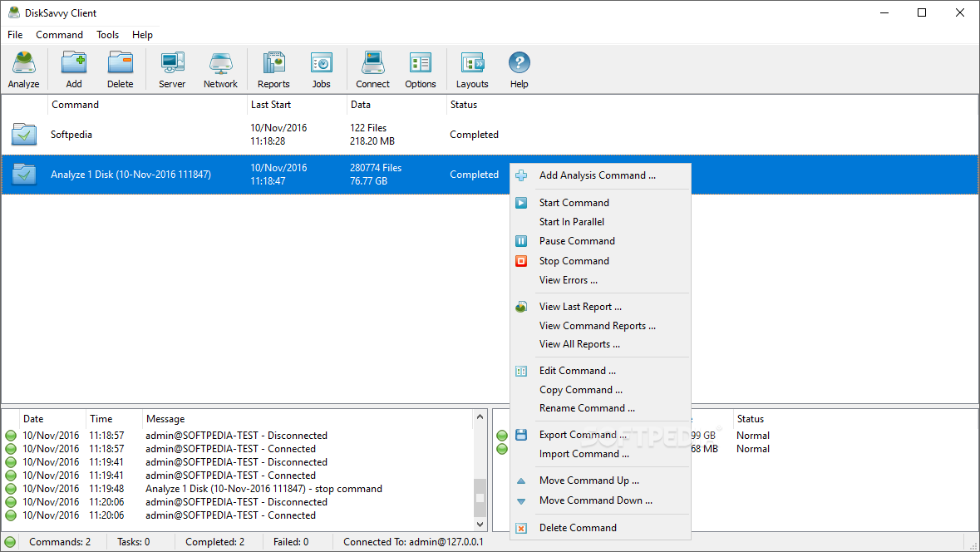
Task: Click the pause icon beside Pause Command
Action: point(521,241)
